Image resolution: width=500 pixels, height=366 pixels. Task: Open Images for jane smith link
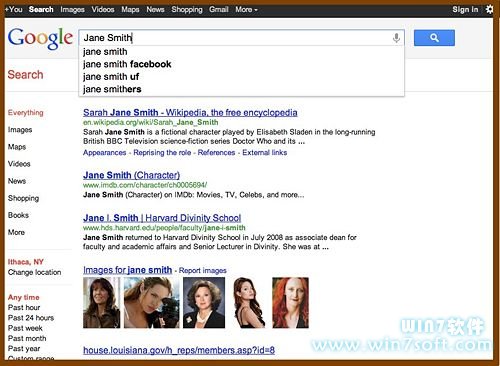pos(127,270)
